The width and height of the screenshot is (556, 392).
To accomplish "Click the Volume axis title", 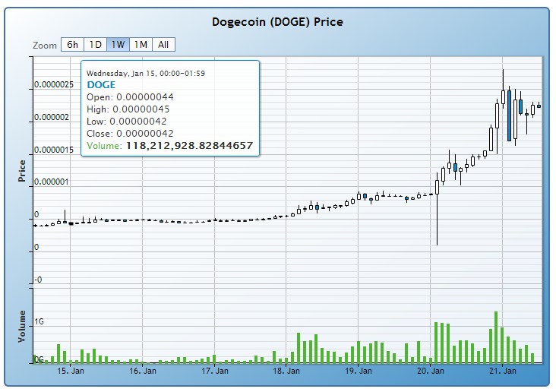I will (22, 327).
